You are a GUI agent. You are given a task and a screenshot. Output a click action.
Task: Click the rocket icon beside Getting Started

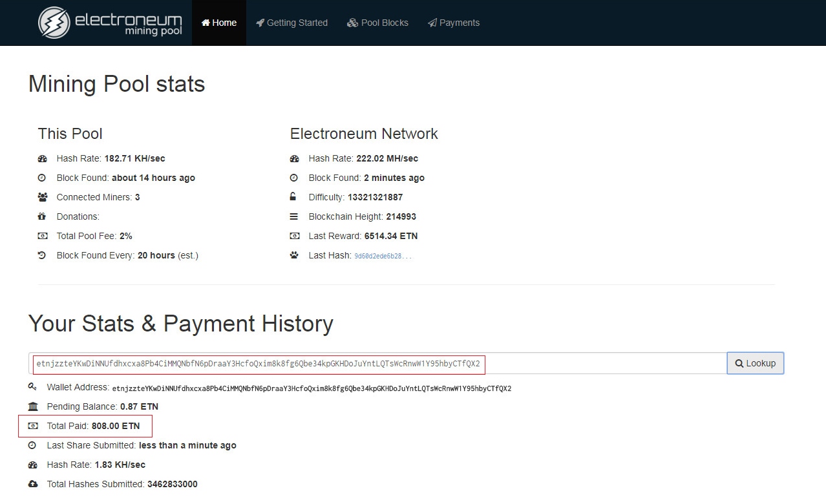[260, 23]
